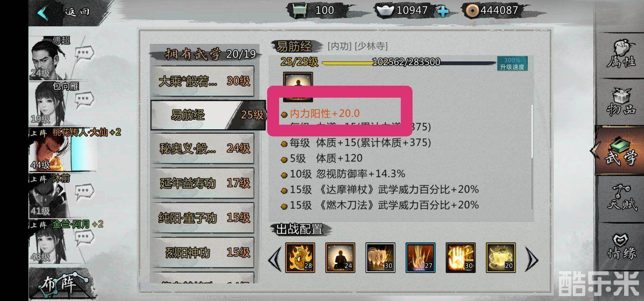Open chat bubble next to 傅超
Screen dimensions: 644x301
tap(84, 53)
